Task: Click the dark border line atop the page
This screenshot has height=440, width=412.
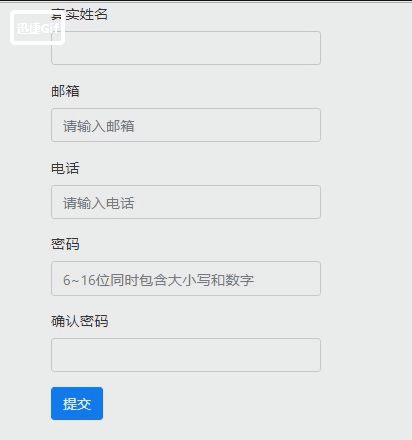Action: tap(206, 1)
